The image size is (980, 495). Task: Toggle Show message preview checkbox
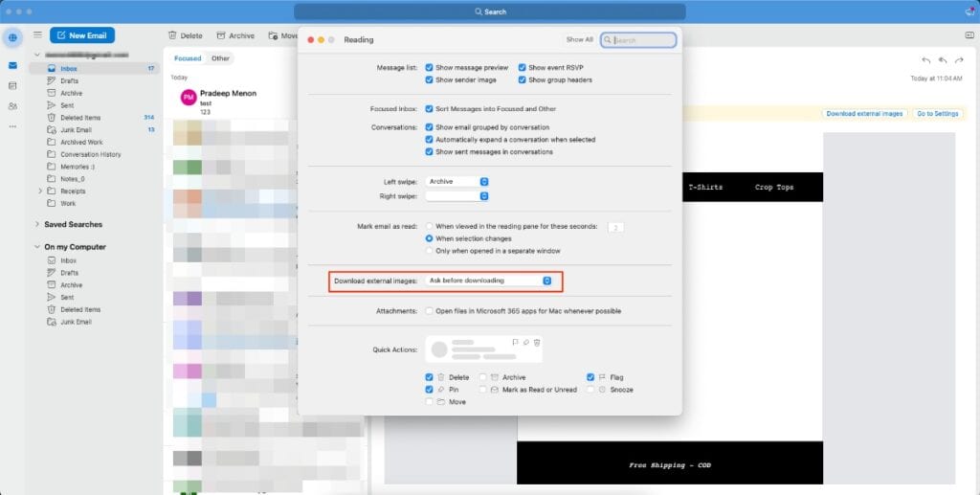tap(429, 67)
